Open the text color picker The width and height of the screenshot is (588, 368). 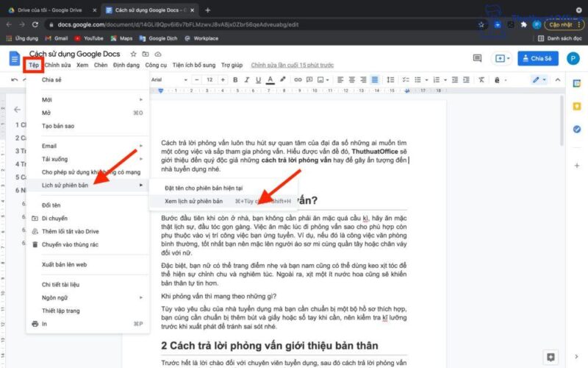point(270,79)
